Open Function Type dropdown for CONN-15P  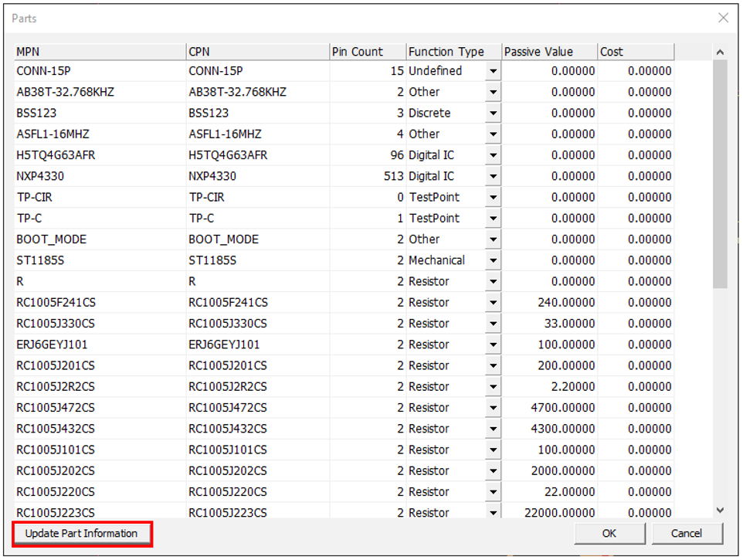pos(493,72)
